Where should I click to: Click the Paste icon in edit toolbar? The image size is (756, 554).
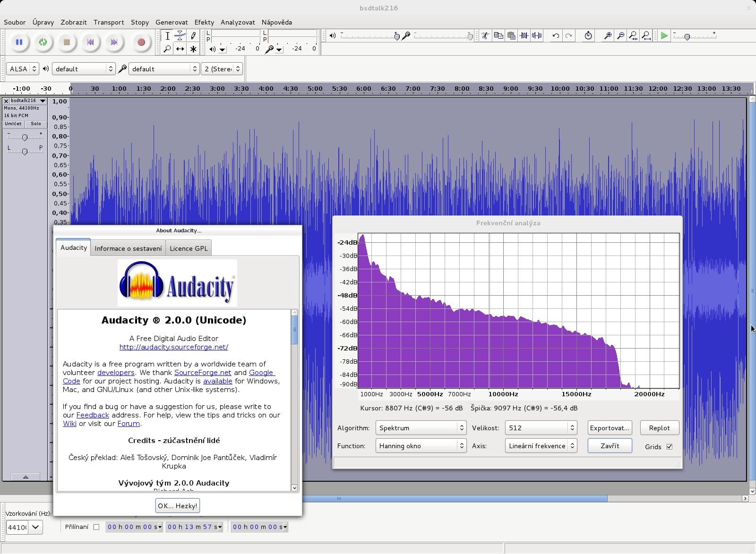511,35
